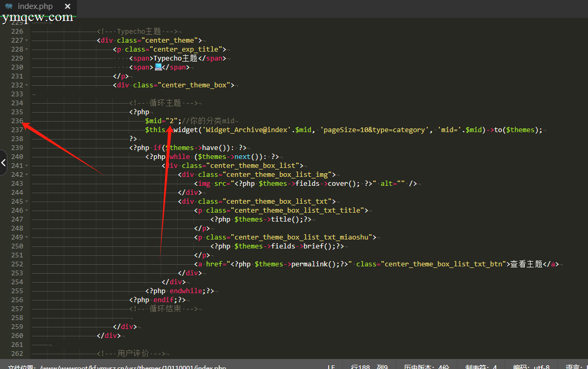Fold the center_exp_title block at line 228
This screenshot has width=588, height=369.
click(27, 49)
